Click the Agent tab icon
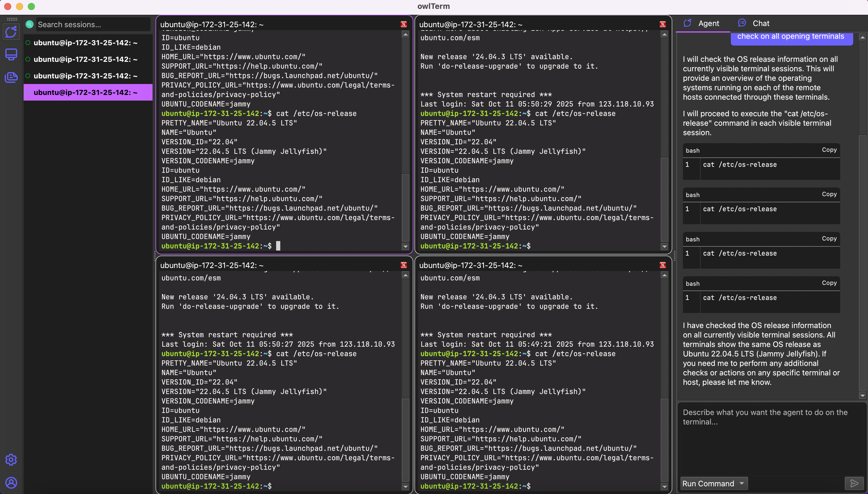The width and height of the screenshot is (868, 494). (x=687, y=23)
